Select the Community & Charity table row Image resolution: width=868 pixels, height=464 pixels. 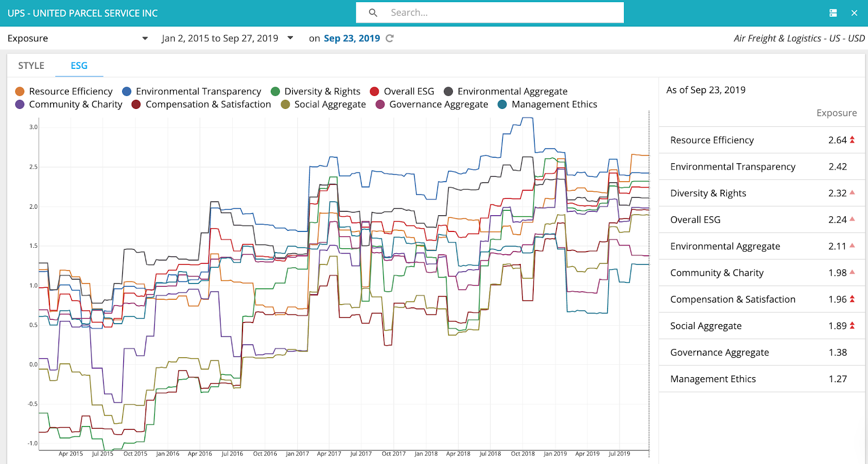pyautogui.click(x=762, y=273)
